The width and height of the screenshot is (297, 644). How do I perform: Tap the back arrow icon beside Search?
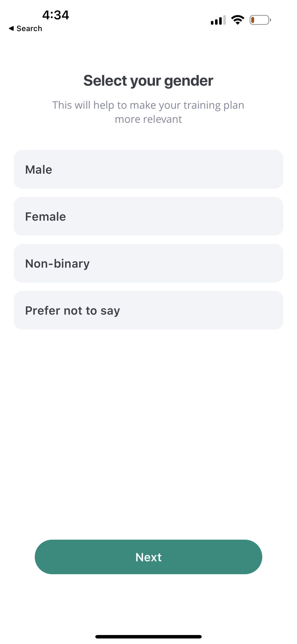point(11,29)
